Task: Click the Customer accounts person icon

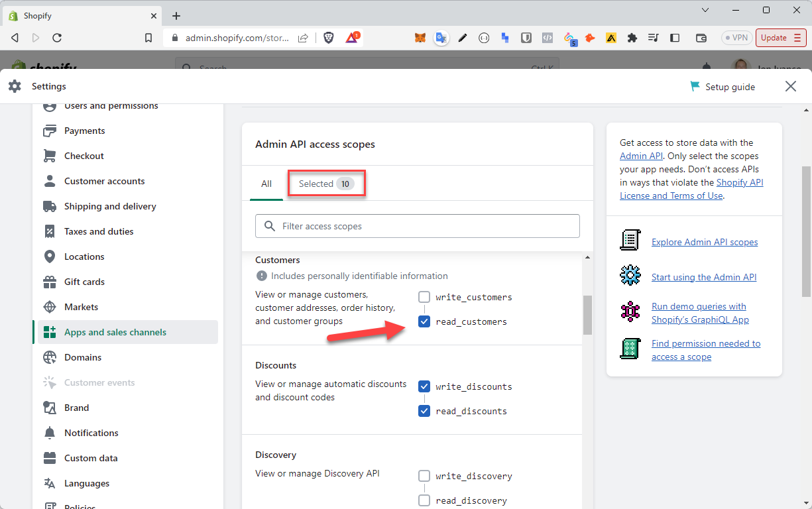Action: click(x=50, y=181)
